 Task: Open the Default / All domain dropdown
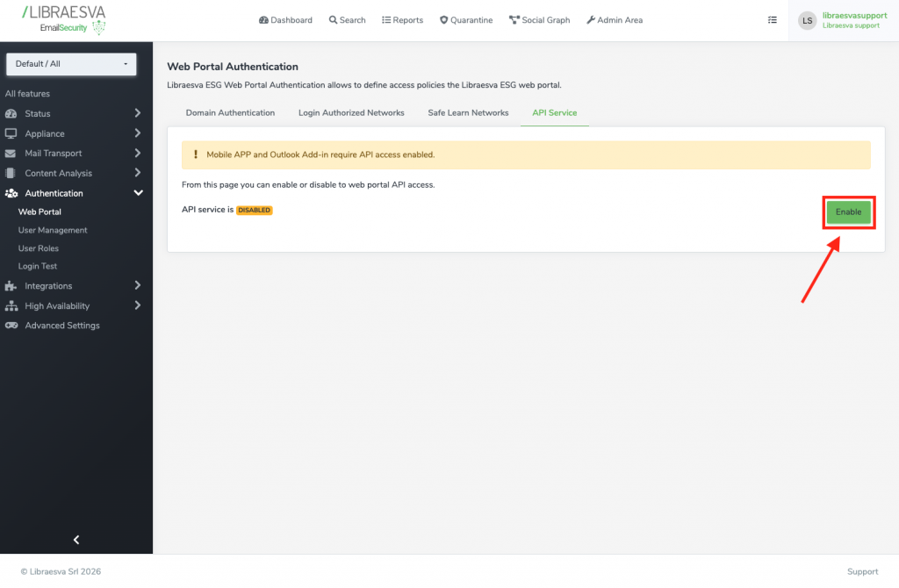point(71,64)
